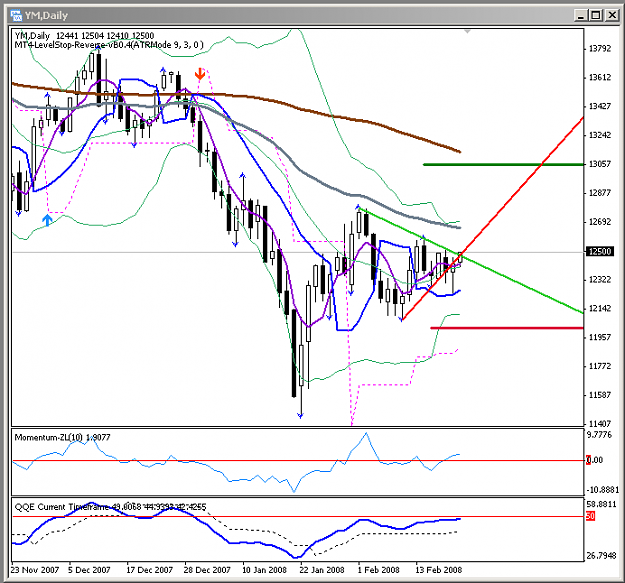Click the QQE Current Timeframe label
The width and height of the screenshot is (625, 583).
[110, 507]
